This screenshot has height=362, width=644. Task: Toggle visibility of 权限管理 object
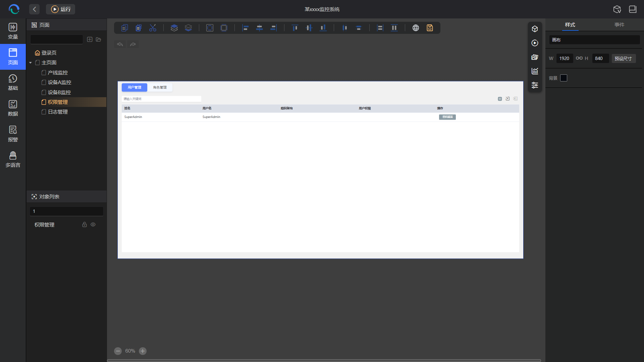pos(93,225)
